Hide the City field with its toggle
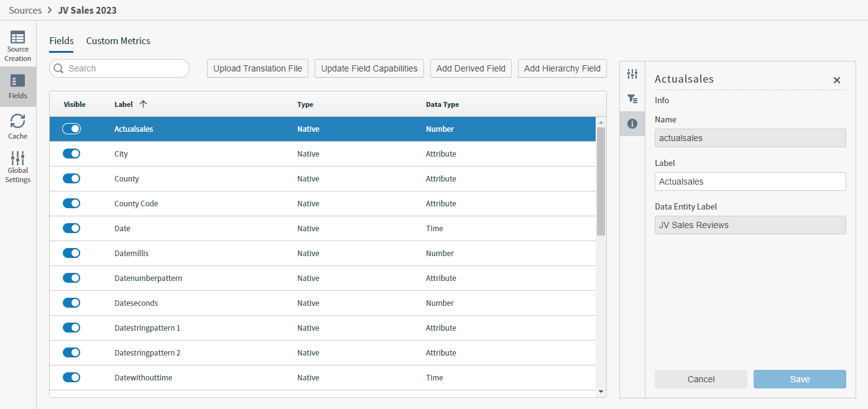The width and height of the screenshot is (868, 409). point(72,154)
